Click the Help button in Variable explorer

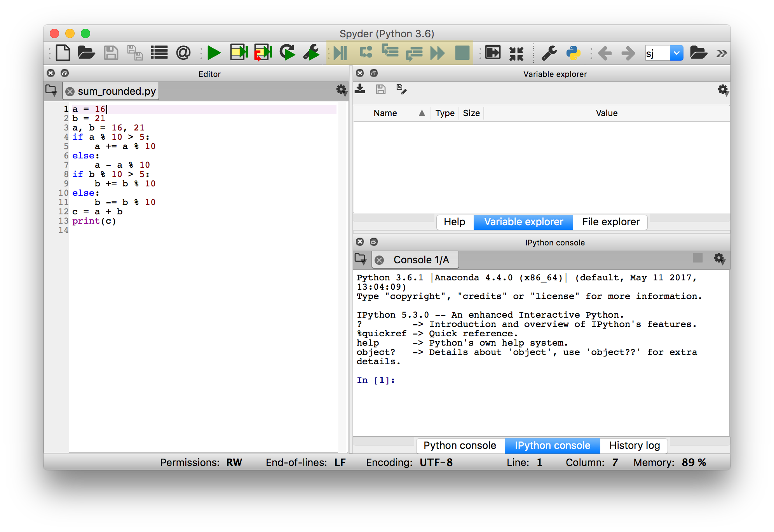pyautogui.click(x=453, y=222)
